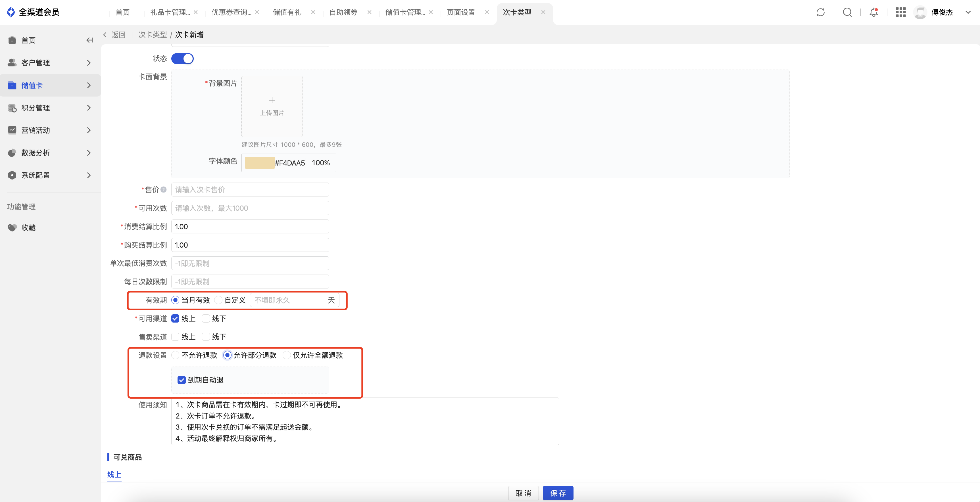Open user dropdown arrow beside 傅俊杰
980x502 pixels.
[x=968, y=12]
